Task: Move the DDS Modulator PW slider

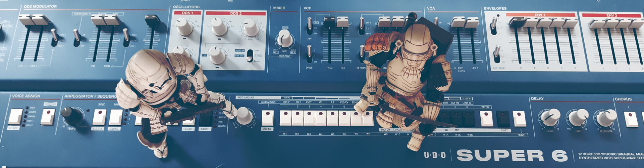Action: (99, 20)
